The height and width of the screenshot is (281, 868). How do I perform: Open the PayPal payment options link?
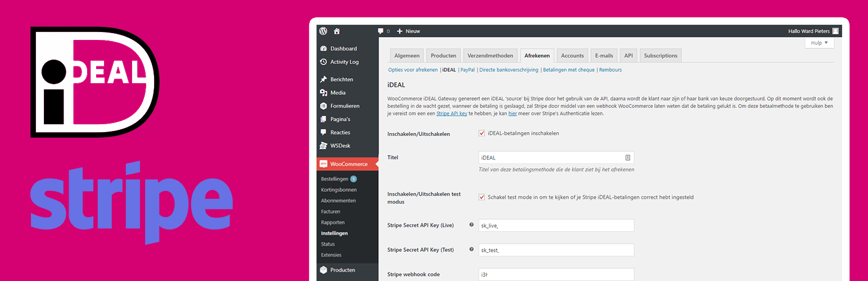467,70
